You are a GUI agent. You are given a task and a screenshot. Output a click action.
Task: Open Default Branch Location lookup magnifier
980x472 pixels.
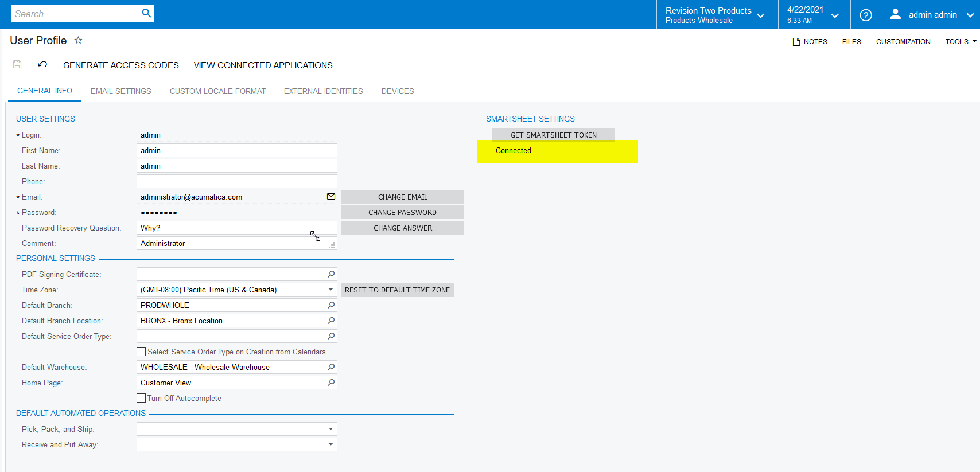pos(331,321)
